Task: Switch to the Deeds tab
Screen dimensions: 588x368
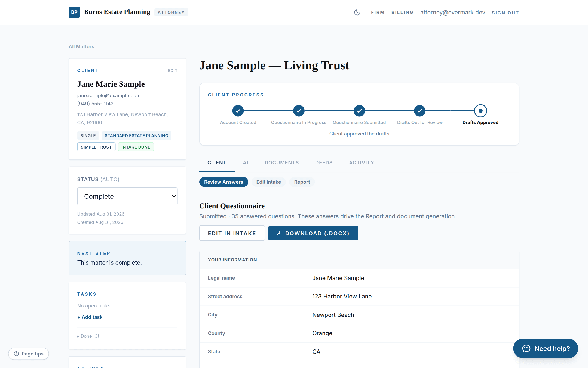Action: coord(324,163)
